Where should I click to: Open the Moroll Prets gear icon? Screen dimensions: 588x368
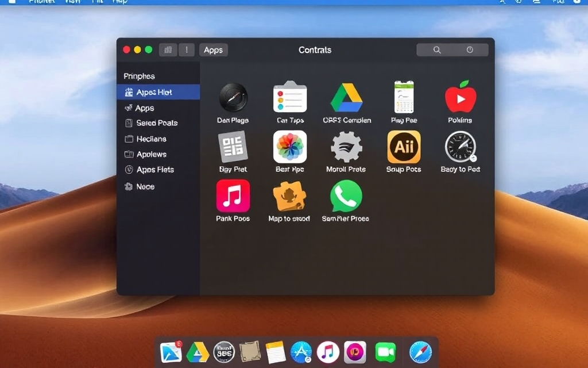[x=346, y=147]
